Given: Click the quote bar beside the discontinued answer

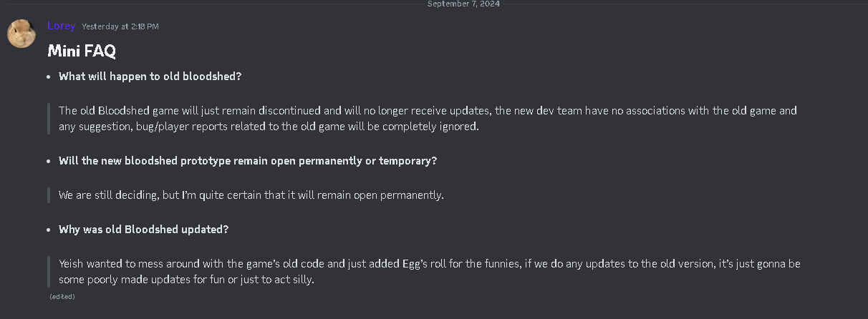Looking at the screenshot, I should coord(49,119).
